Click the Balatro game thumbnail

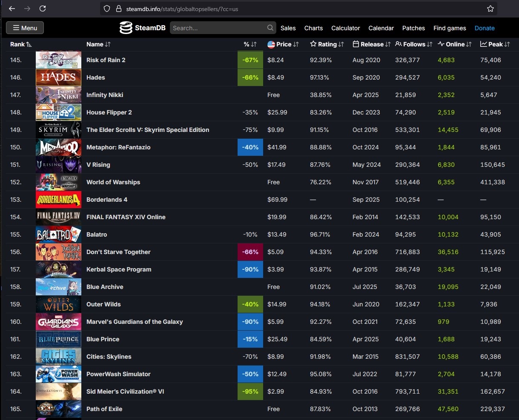click(58, 234)
